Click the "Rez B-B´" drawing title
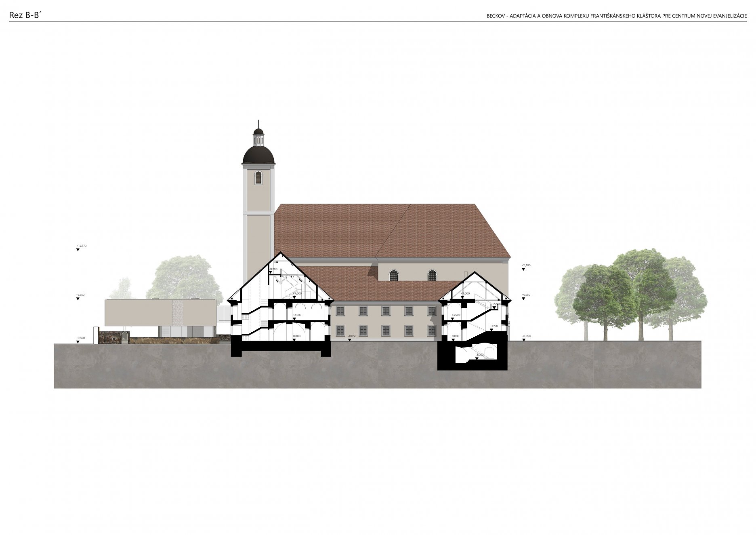Screen dimensions: 756x535 click(x=25, y=15)
